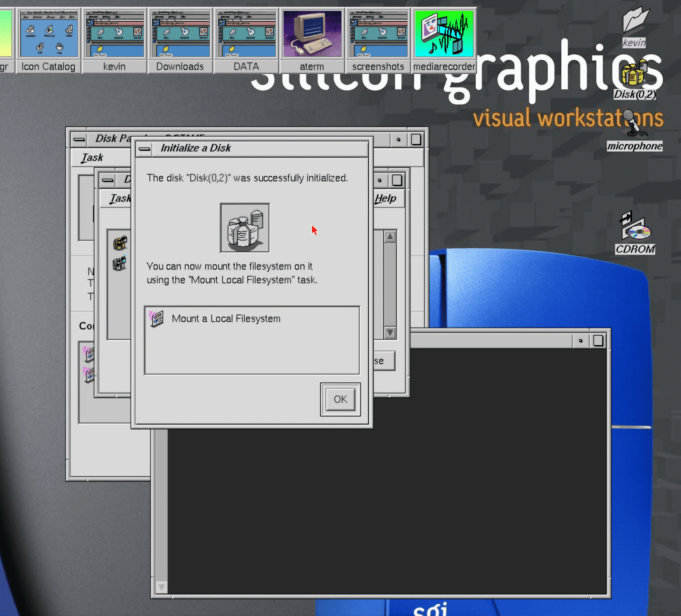Click the disk stack picture in Initialize dialog
The width and height of the screenshot is (681, 616).
point(245,227)
